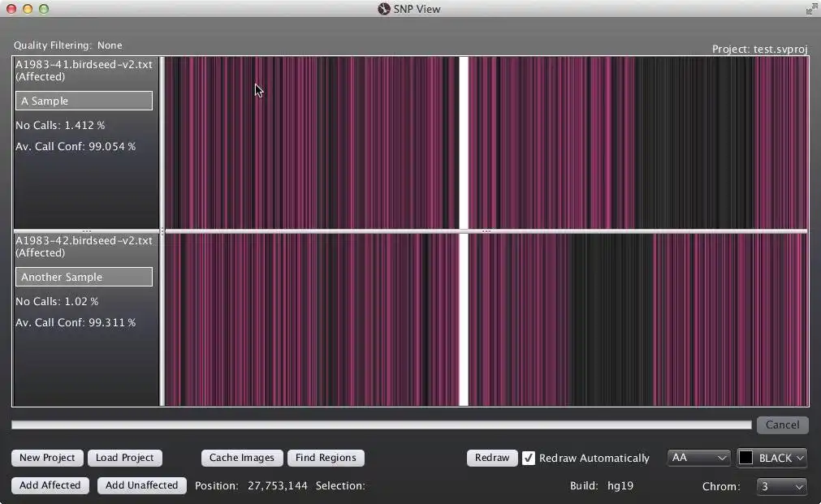Click the progress bar

pos(381,425)
